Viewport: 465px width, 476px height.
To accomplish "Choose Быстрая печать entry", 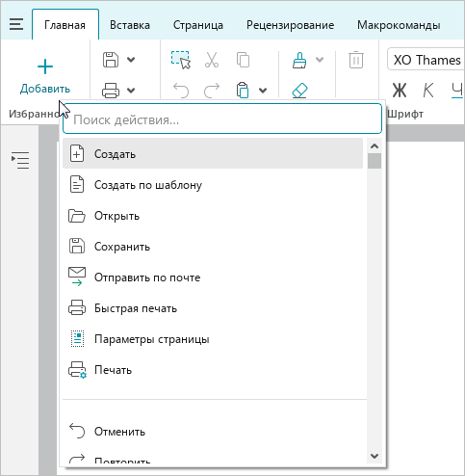I will point(213,308).
